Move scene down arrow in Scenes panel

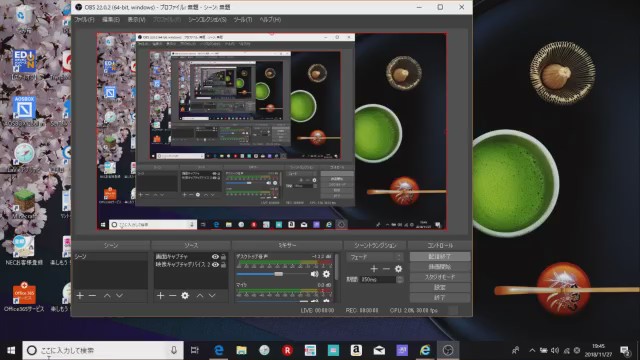coord(119,296)
